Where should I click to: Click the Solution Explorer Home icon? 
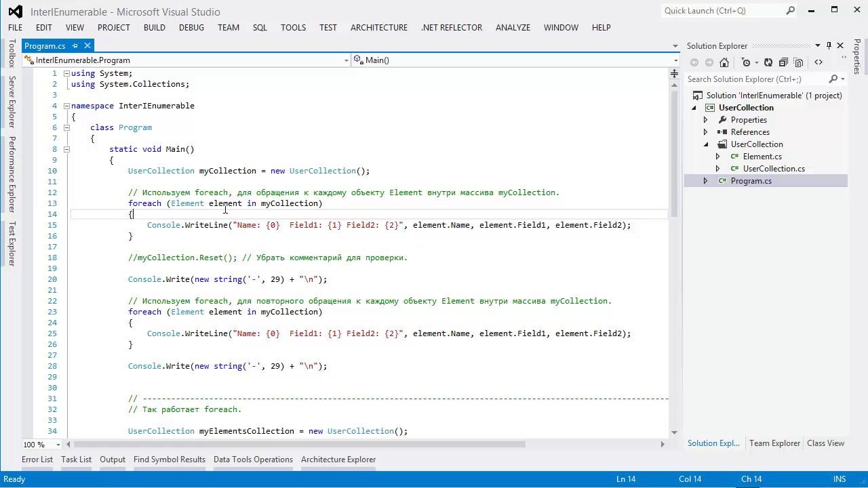point(724,62)
